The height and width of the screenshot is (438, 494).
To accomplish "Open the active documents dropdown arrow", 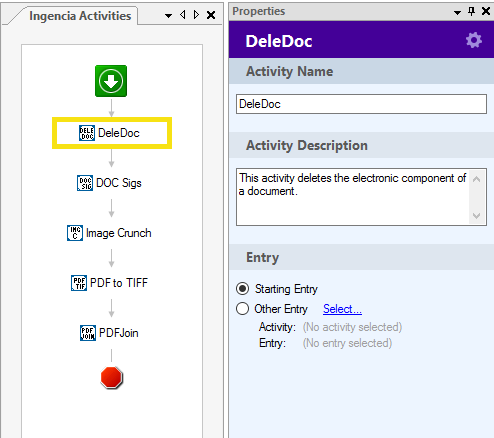I will click(x=168, y=16).
